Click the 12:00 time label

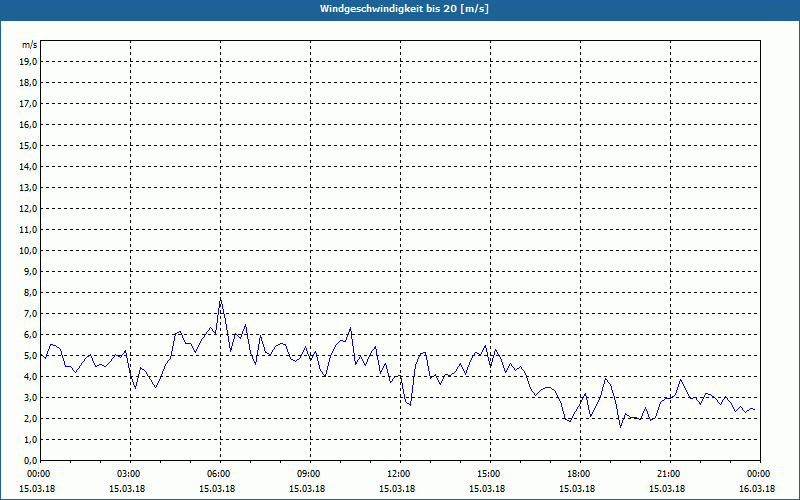click(400, 474)
